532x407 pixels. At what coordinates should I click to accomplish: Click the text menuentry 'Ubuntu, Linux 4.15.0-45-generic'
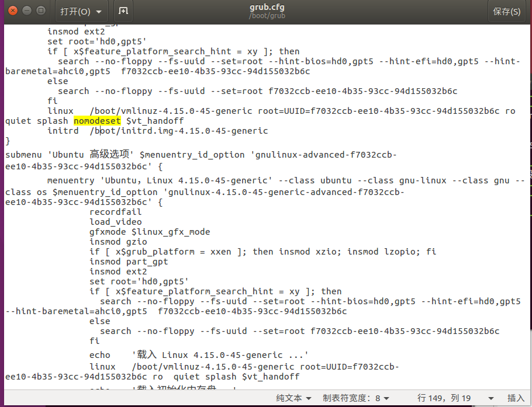(160, 180)
